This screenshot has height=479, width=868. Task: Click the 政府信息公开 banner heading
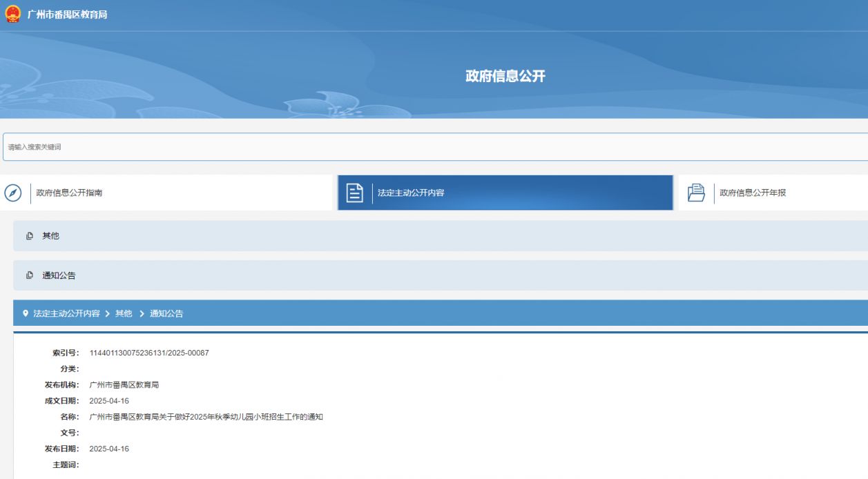point(505,76)
